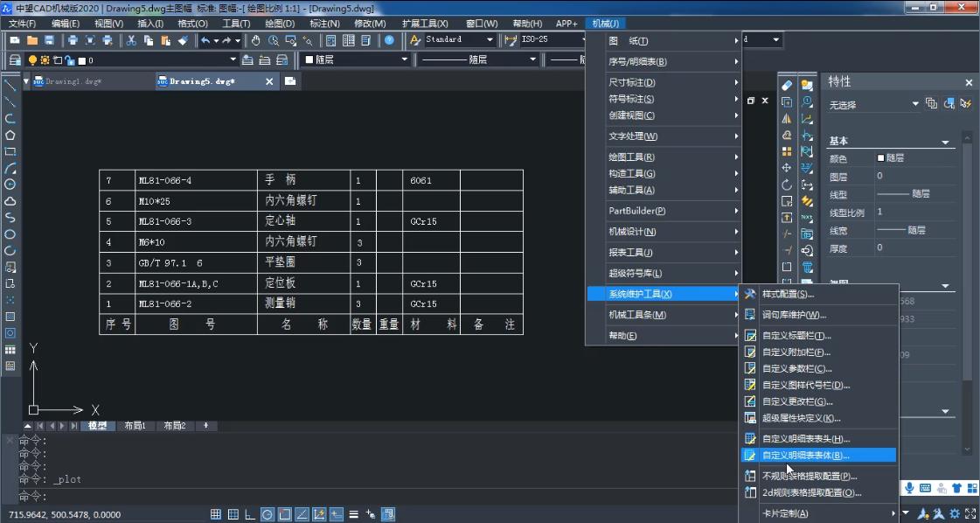Select the Line drawing tool
The width and height of the screenshot is (980, 523).
pos(10,86)
